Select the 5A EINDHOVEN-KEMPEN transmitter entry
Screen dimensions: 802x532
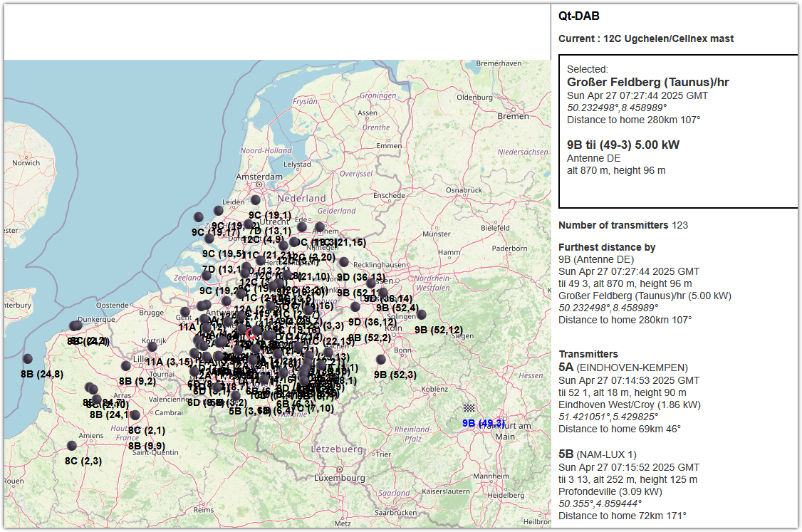point(623,367)
